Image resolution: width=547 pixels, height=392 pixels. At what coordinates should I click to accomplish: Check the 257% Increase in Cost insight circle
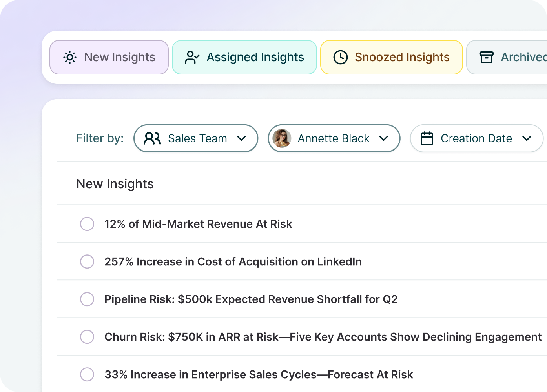click(x=87, y=261)
